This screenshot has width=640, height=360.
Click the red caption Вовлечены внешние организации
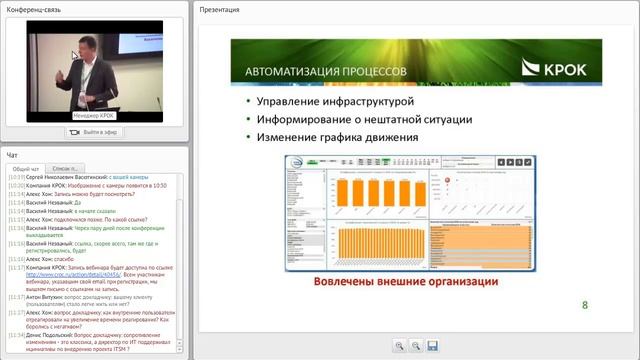click(x=406, y=282)
